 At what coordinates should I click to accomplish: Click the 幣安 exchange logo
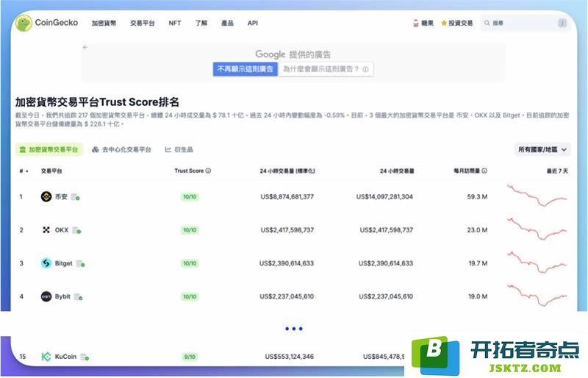[x=46, y=196]
